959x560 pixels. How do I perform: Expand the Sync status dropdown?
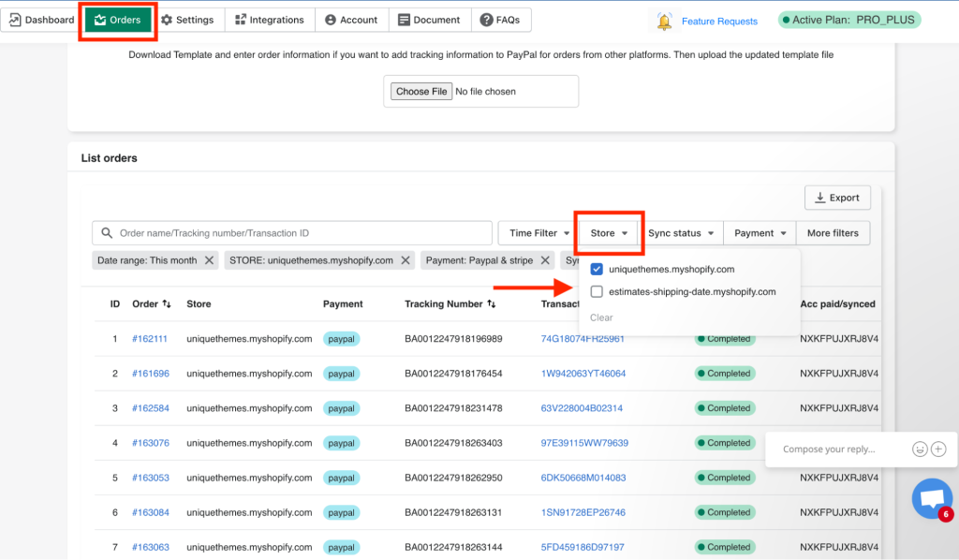tap(682, 232)
